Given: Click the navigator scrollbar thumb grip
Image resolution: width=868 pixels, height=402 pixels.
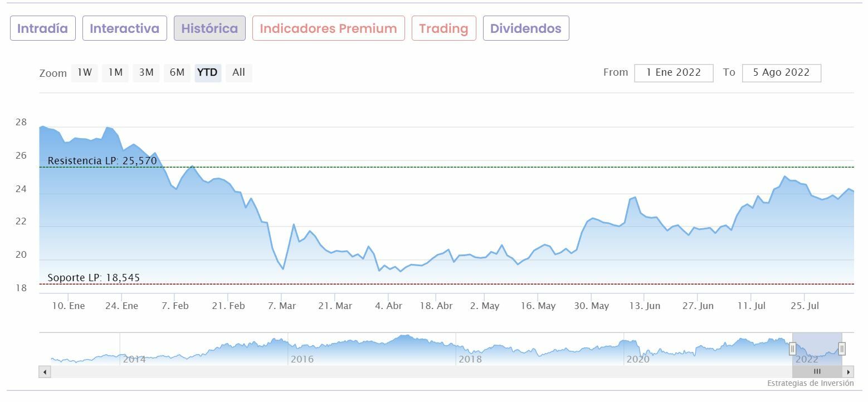Looking at the screenshot, I should 817,371.
